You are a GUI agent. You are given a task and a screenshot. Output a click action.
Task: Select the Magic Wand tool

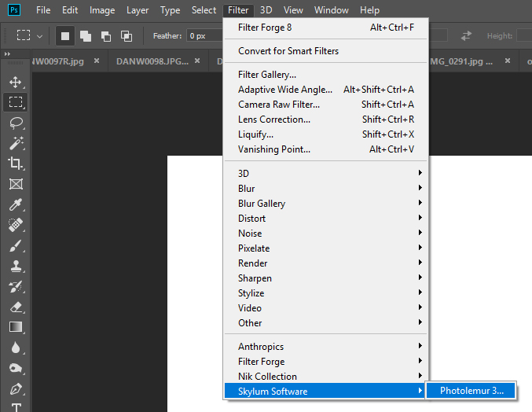15,143
